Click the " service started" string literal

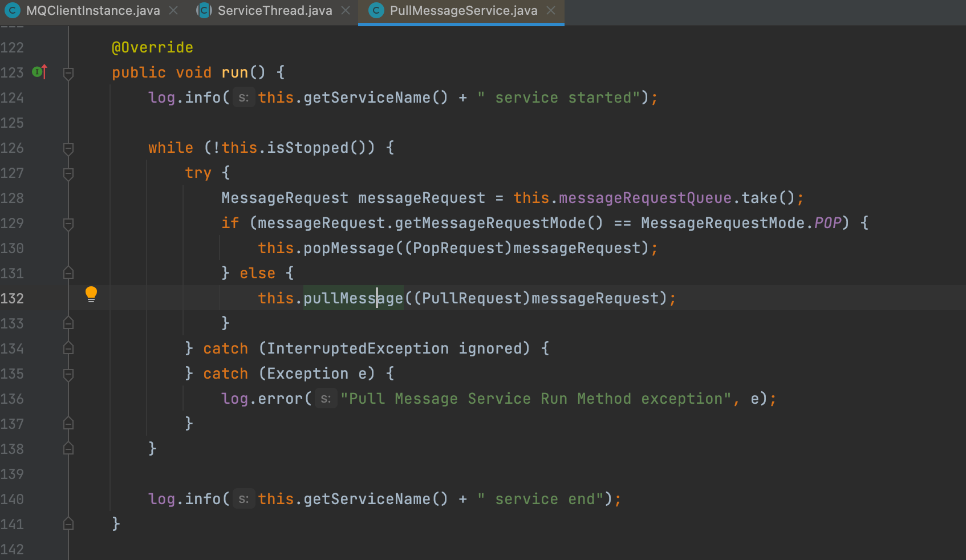[x=559, y=98]
